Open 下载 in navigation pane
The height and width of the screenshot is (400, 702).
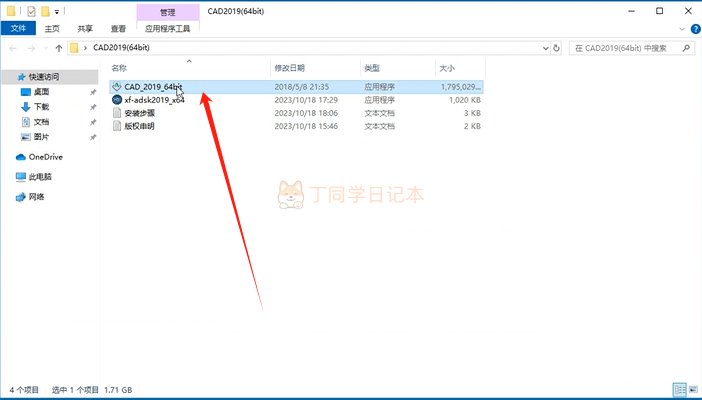point(41,107)
